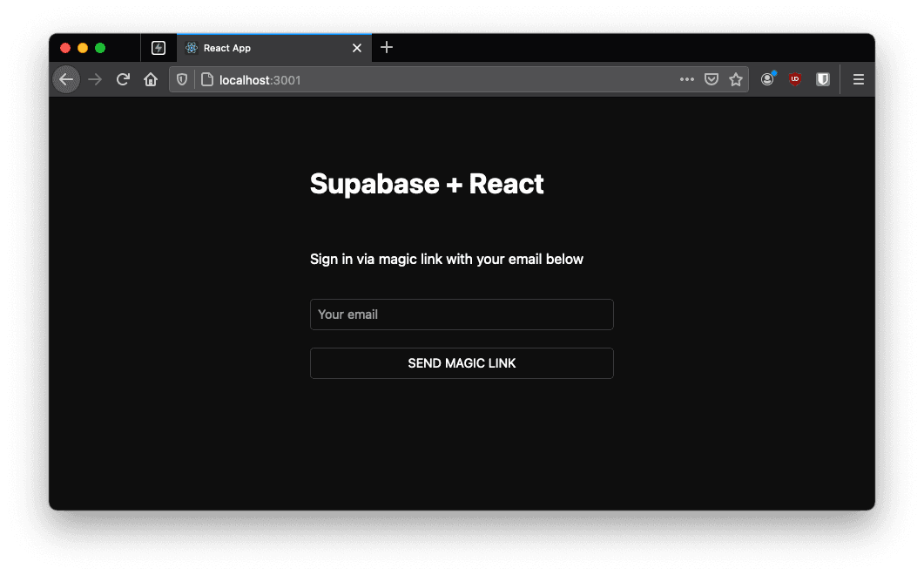Open the Firefox account profile icon
Viewport: 924px width, 575px height.
tap(767, 79)
